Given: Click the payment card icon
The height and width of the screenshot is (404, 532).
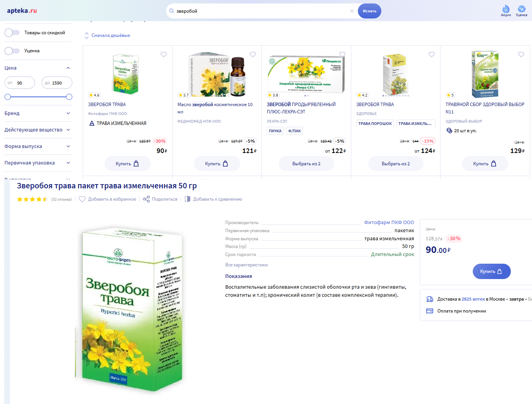Looking at the screenshot, I should [430, 311].
